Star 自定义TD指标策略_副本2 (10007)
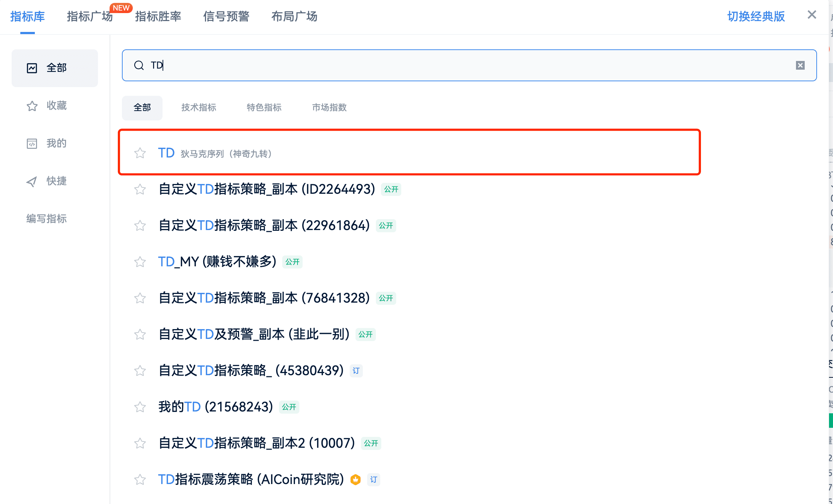833x504 pixels. [140, 443]
